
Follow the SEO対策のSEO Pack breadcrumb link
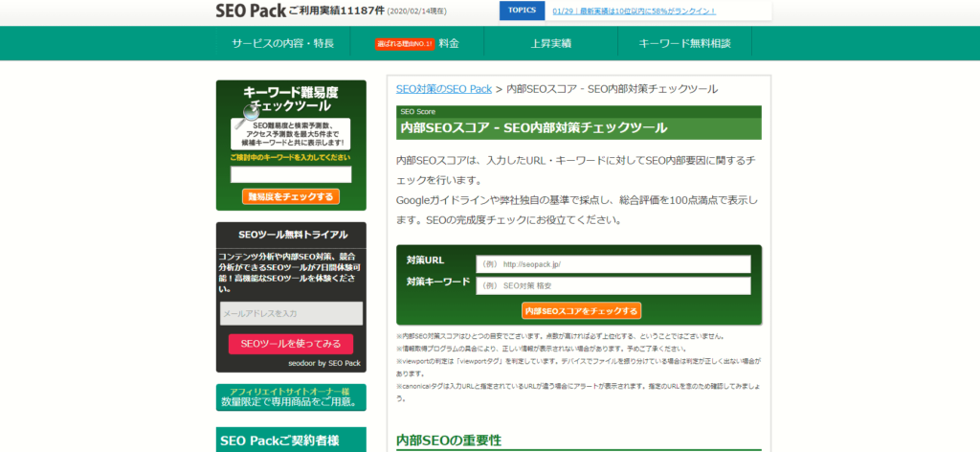[444, 89]
